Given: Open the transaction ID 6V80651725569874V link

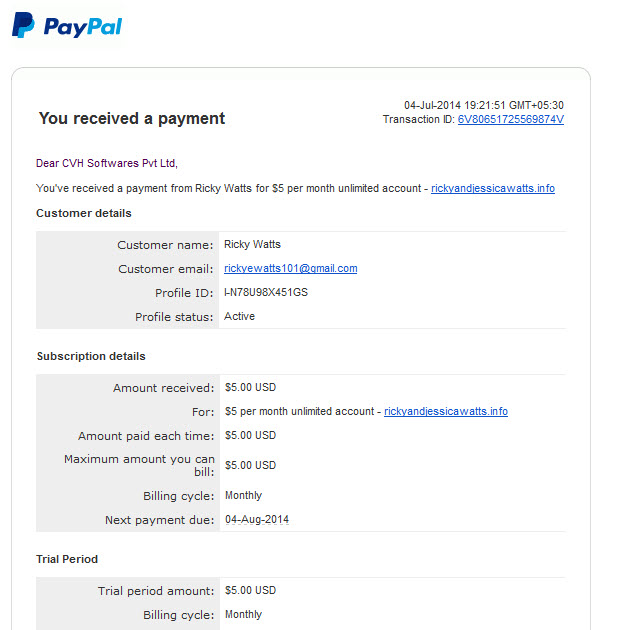Looking at the screenshot, I should coord(511,119).
